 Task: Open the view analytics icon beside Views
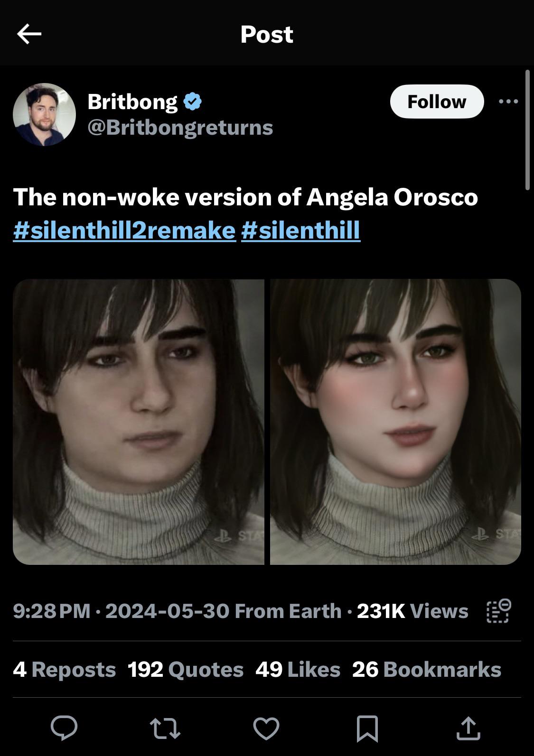tap(498, 611)
